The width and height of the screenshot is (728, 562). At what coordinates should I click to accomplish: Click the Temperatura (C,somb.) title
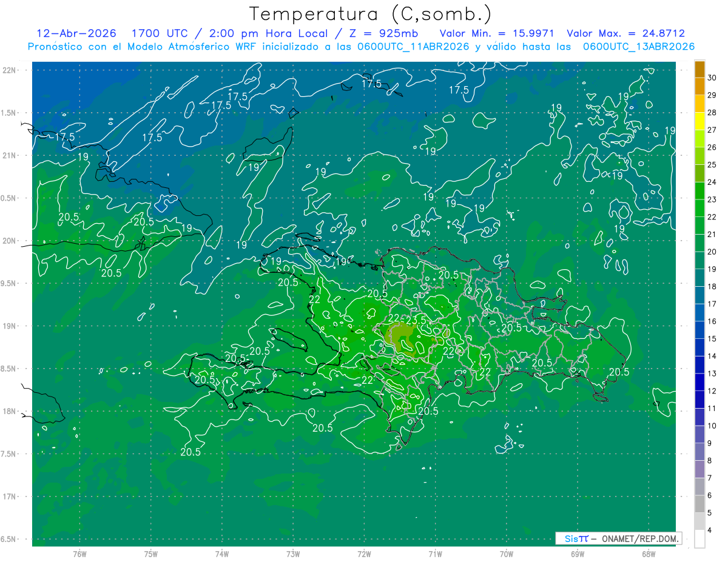(x=371, y=15)
